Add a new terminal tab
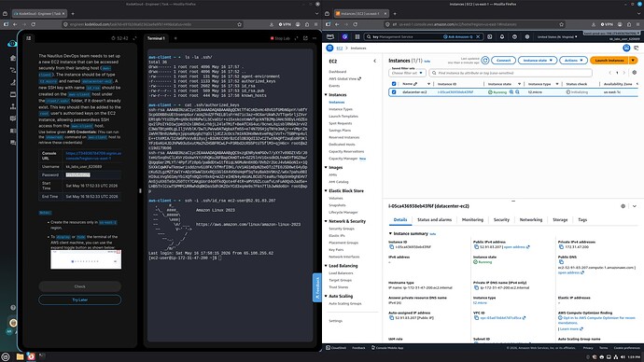 (x=175, y=38)
